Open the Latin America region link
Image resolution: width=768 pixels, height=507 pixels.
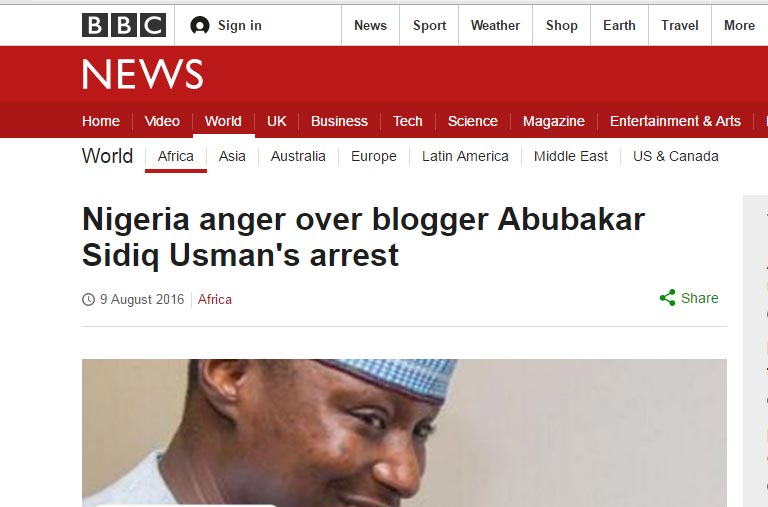pyautogui.click(x=465, y=156)
